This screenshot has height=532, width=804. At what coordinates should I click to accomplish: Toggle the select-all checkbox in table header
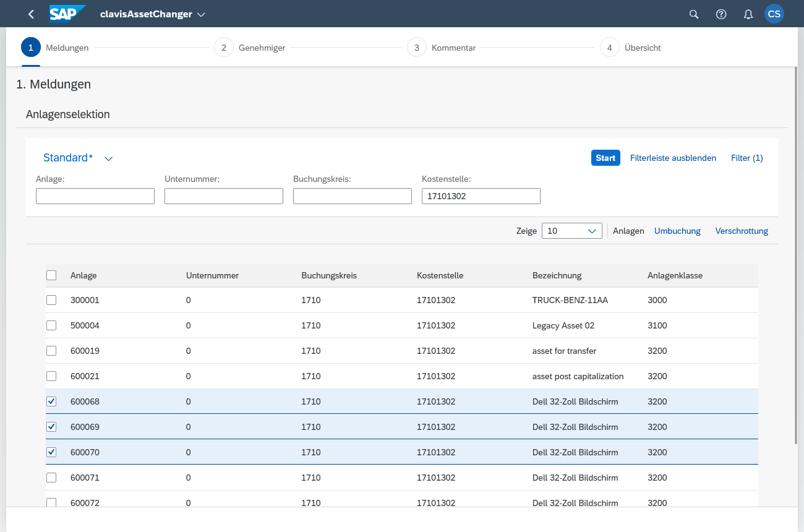pos(51,275)
